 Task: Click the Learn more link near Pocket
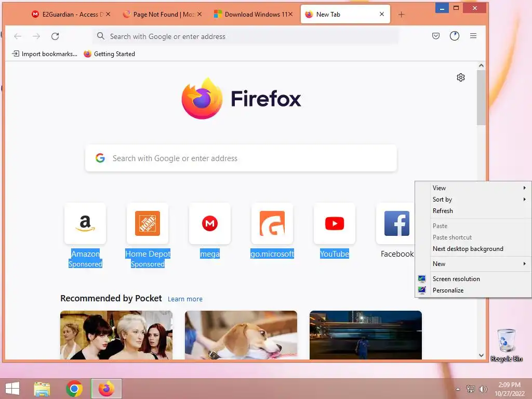click(x=185, y=299)
